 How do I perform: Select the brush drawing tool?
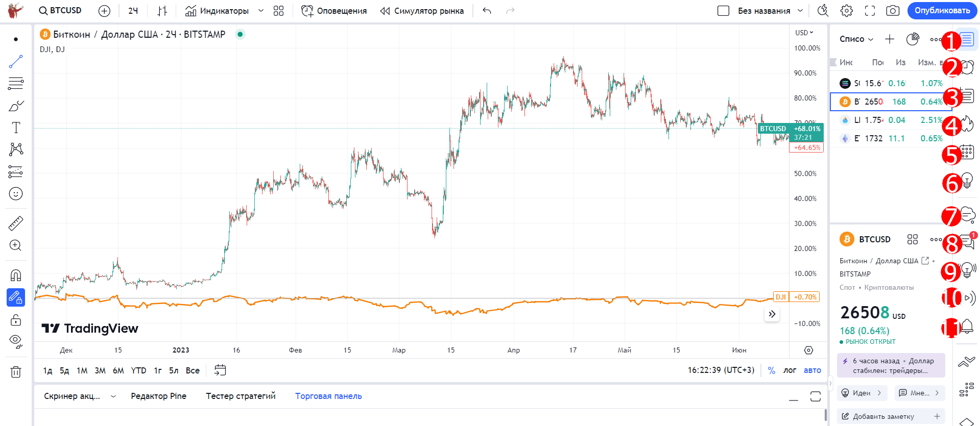(16, 106)
